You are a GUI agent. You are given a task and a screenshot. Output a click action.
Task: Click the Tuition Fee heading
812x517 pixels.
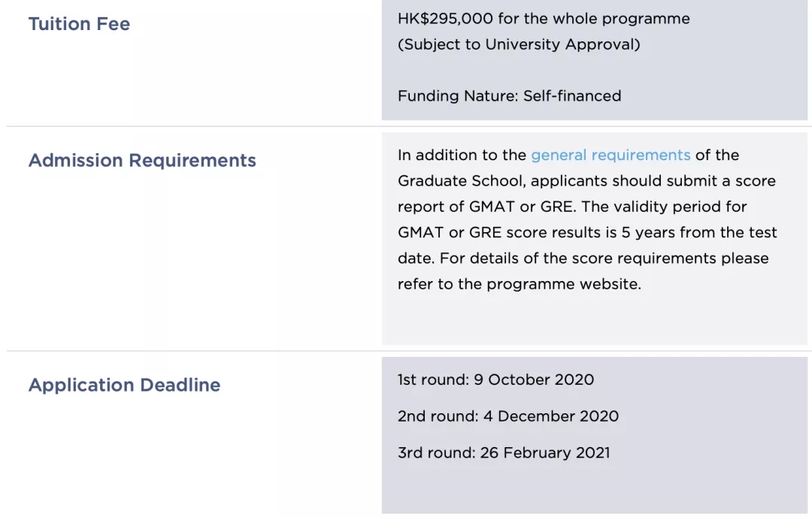(79, 24)
